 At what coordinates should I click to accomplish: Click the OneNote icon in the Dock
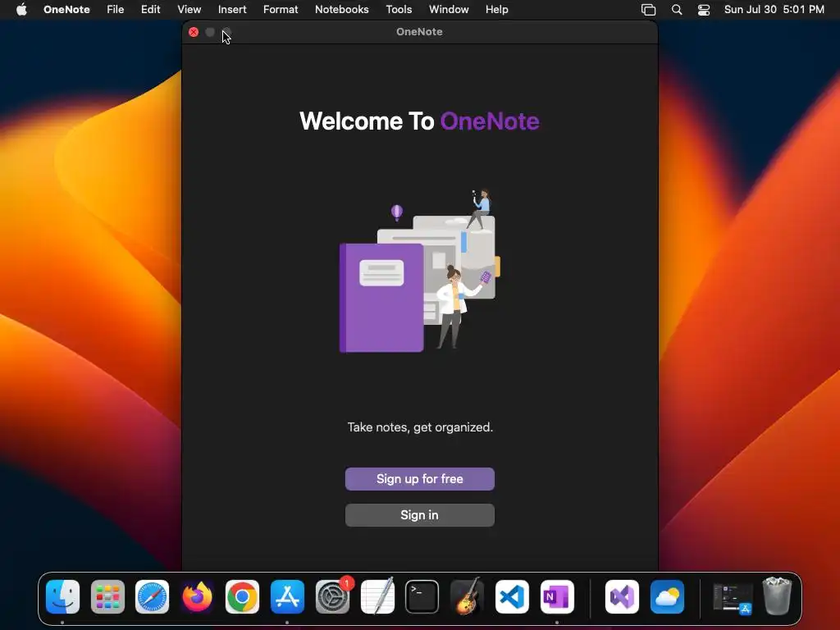tap(557, 597)
